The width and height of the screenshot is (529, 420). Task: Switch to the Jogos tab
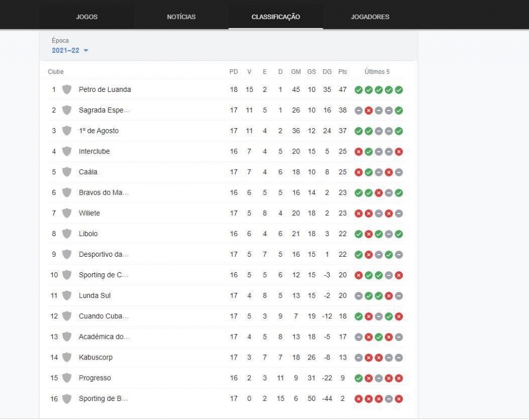coord(87,17)
